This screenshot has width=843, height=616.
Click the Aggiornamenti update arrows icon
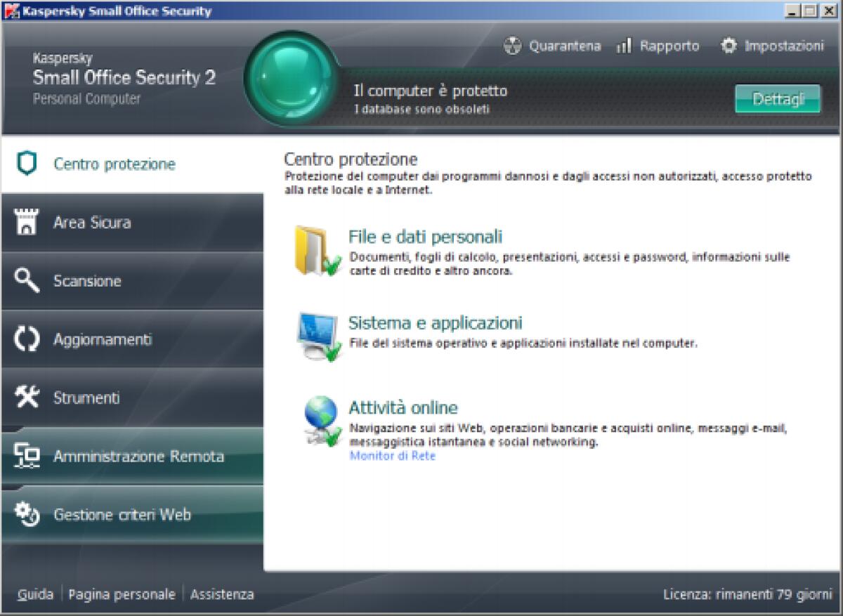coord(26,339)
